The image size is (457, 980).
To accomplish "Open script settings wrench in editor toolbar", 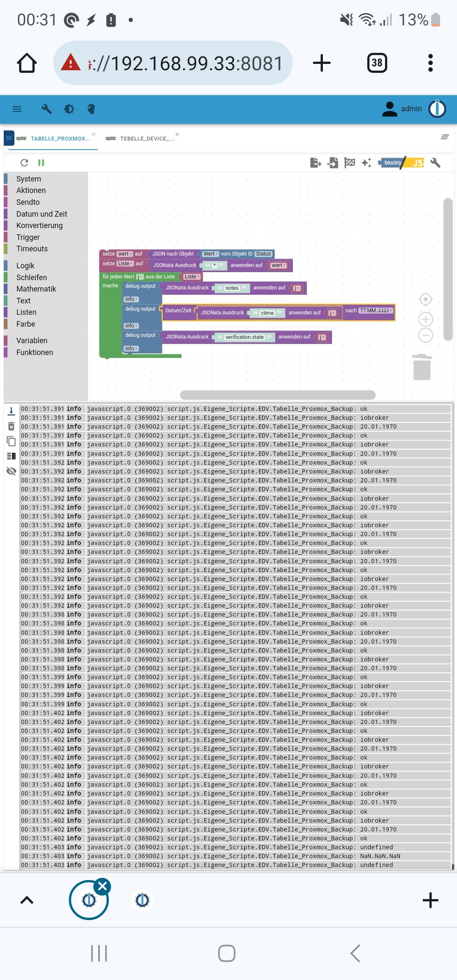I will [435, 162].
